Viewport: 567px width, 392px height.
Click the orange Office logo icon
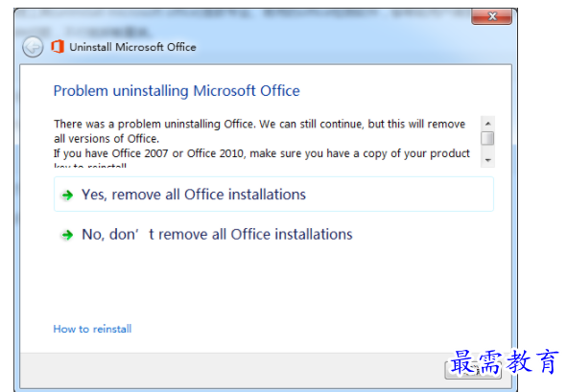click(x=58, y=47)
